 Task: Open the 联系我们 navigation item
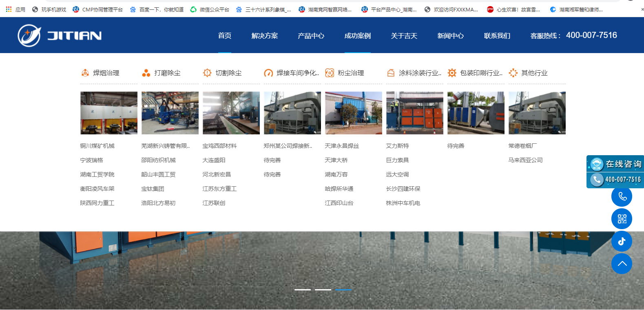497,36
